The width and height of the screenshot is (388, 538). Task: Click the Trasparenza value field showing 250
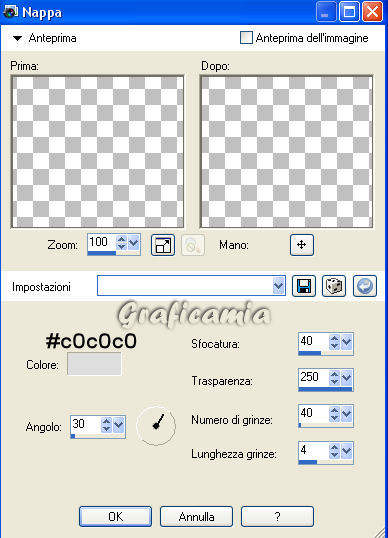pos(314,378)
